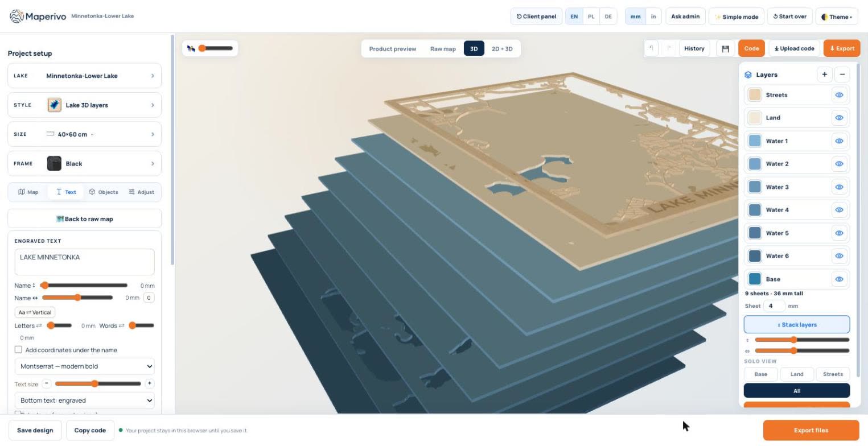Solo view the Land layer
868x446 pixels.
(x=796, y=374)
